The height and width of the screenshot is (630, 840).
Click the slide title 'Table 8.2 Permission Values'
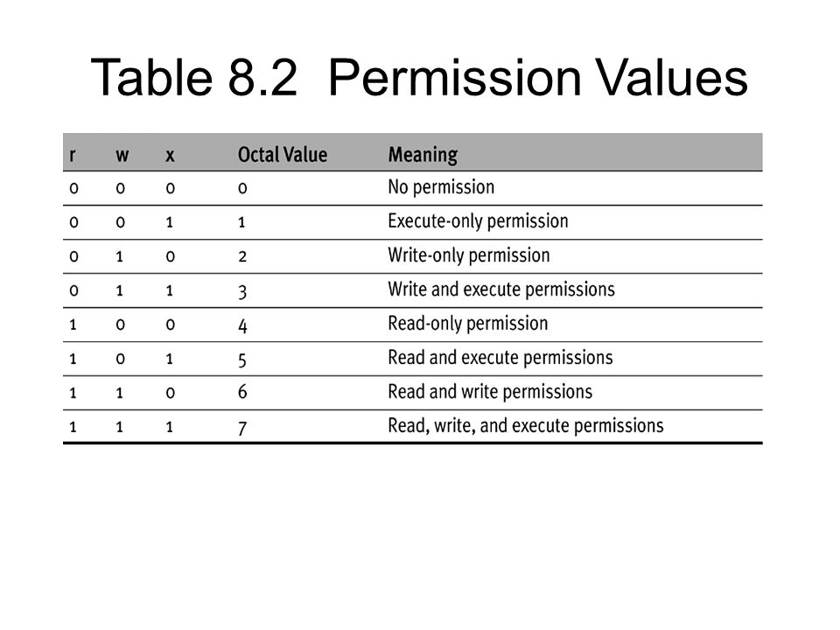[x=419, y=78]
